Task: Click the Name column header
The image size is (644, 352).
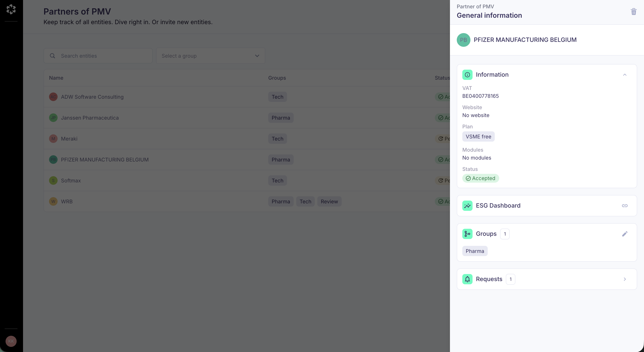Action: 56,78
